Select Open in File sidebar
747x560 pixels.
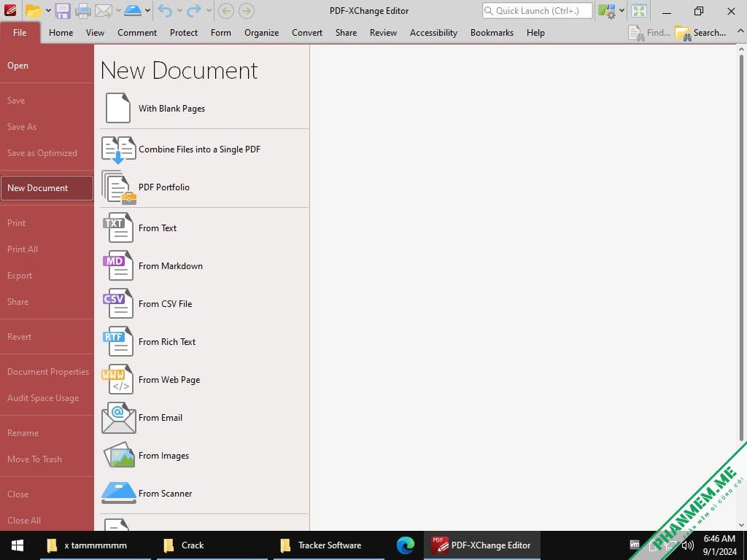[47, 65]
